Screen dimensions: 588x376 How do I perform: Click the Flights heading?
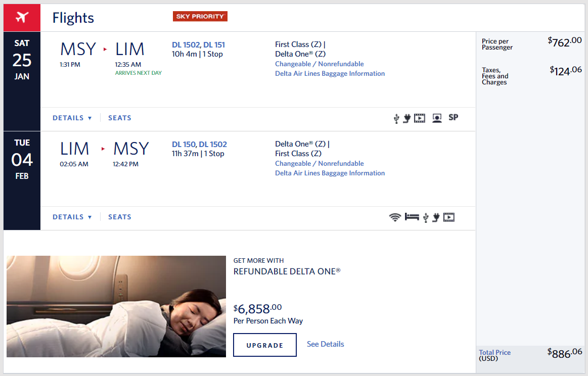pos(73,18)
